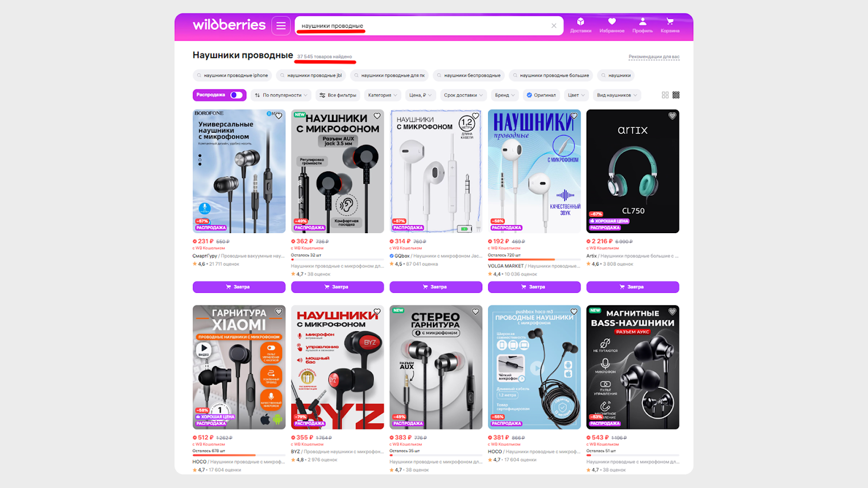
Task: Open the Доставки delivery icon
Action: click(580, 25)
